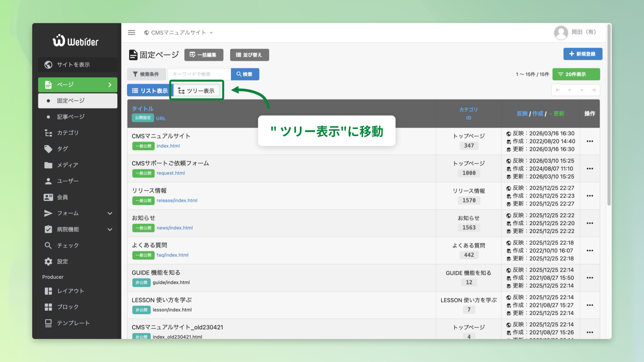Viewport: 644px width, 362px height.
Task: Sort by 作成 column header
Action: [x=538, y=114]
